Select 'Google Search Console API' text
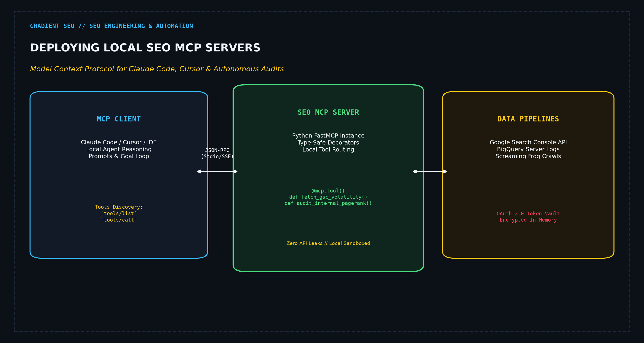Viewport: 644px width, 343px height. pos(528,142)
